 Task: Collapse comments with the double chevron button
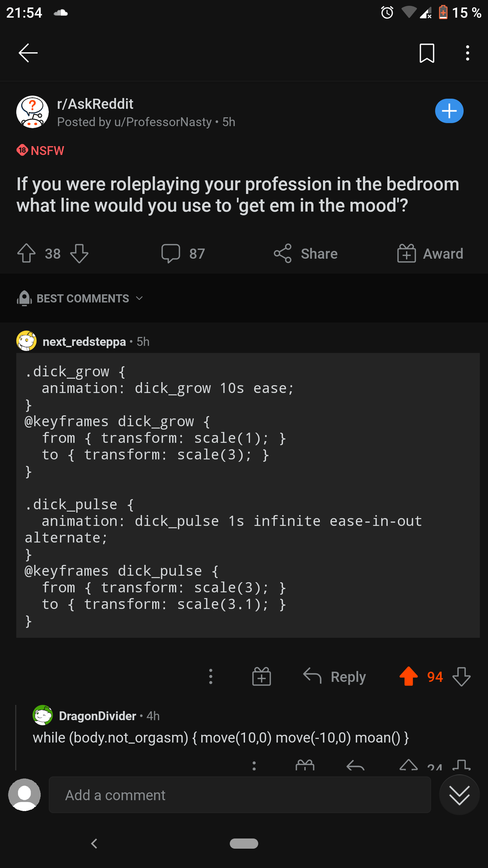pyautogui.click(x=459, y=795)
